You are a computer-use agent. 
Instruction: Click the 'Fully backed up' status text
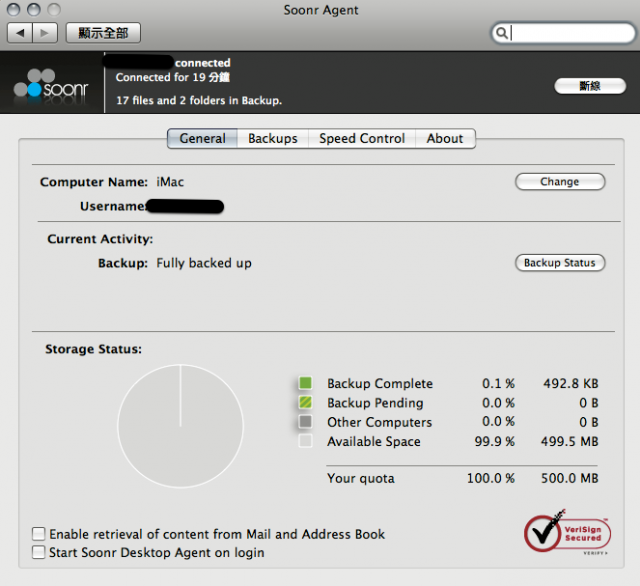click(x=204, y=263)
